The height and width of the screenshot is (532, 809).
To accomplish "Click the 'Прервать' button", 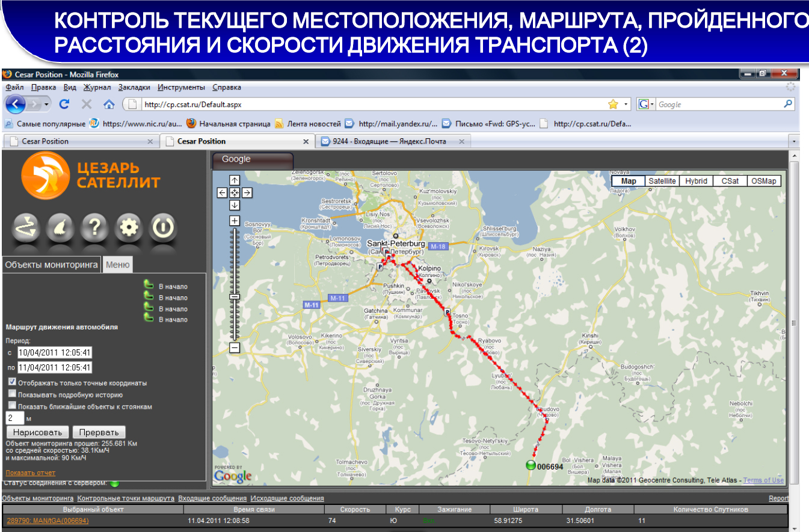I will coord(99,432).
